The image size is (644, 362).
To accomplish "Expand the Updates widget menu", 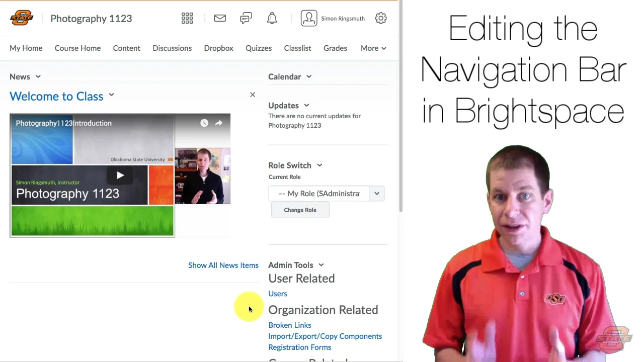I will pyautogui.click(x=306, y=106).
